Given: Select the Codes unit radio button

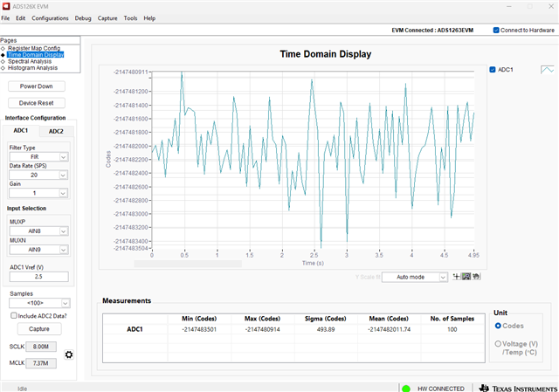Looking at the screenshot, I should [x=498, y=326].
